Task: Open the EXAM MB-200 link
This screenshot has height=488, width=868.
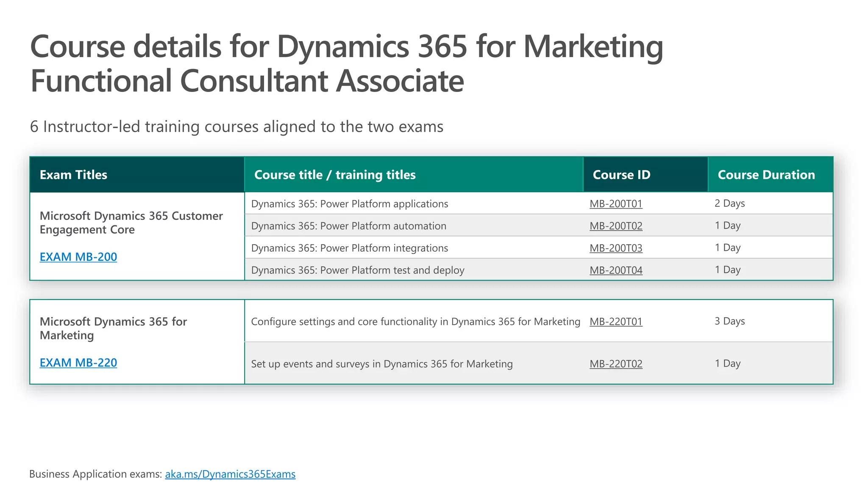Action: pos(78,257)
